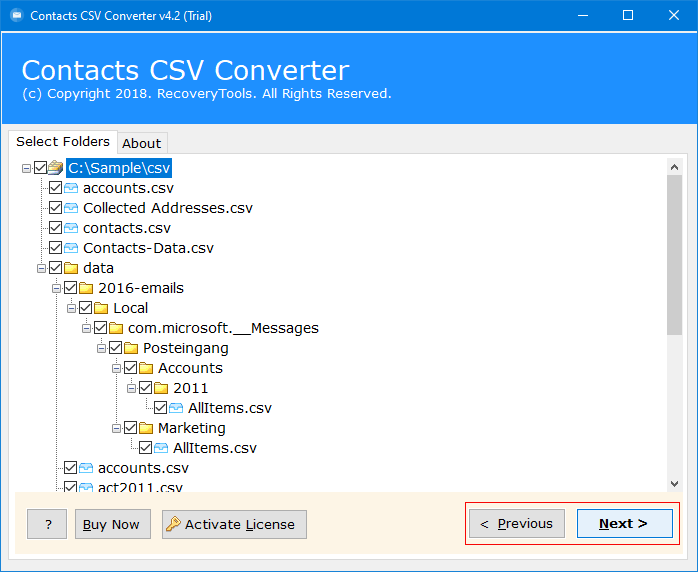This screenshot has width=698, height=572.
Task: Click the scrollbar down arrow
Action: (674, 483)
